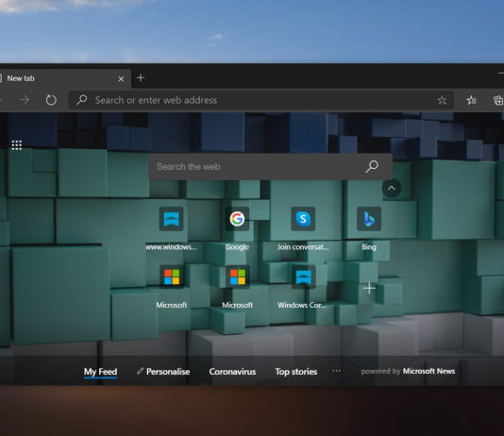This screenshot has height=436, width=504.
Task: Click the Search the web field
Action: [270, 166]
